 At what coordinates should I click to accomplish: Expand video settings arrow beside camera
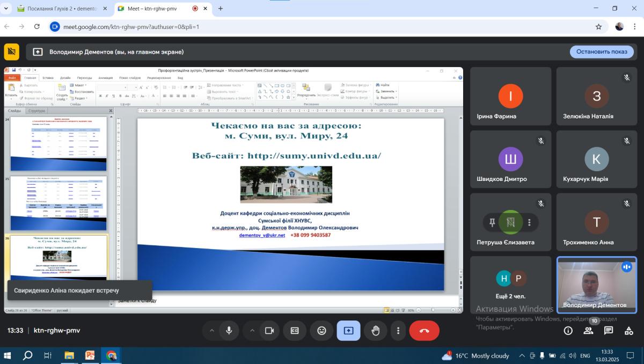point(252,331)
